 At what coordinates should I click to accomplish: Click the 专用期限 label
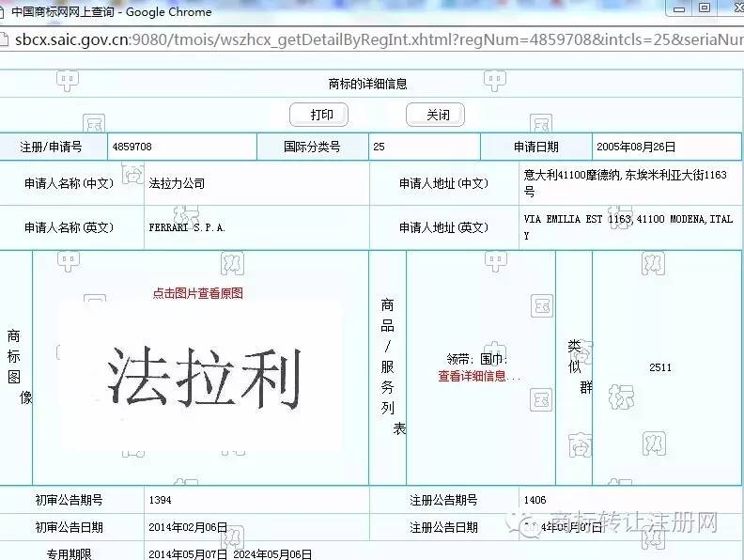point(69,554)
